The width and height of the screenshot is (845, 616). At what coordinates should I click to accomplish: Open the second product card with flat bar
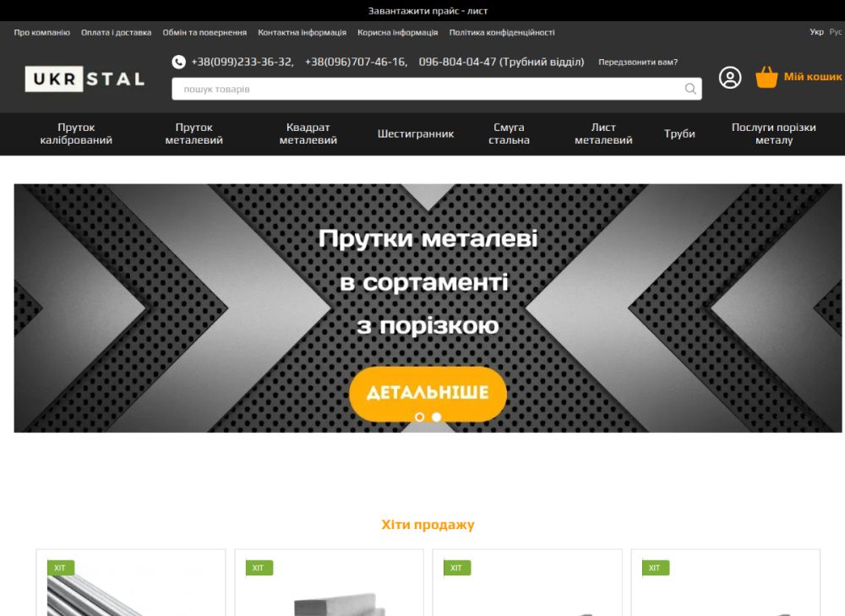click(x=330, y=582)
